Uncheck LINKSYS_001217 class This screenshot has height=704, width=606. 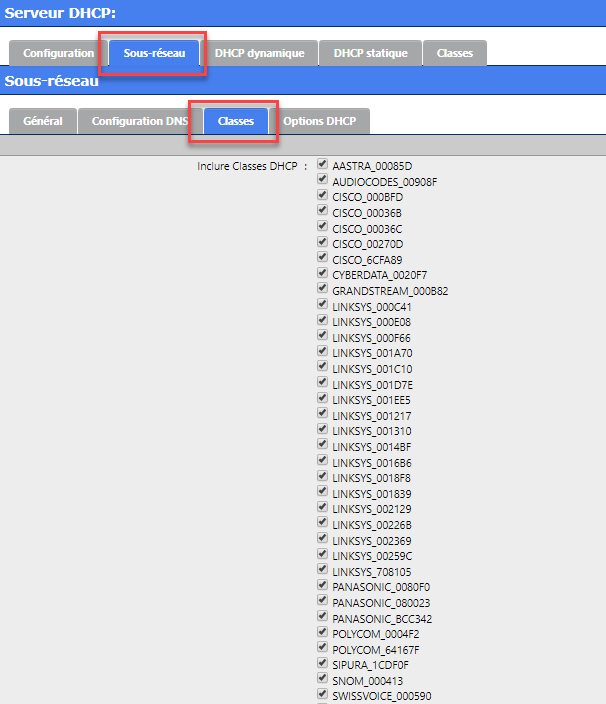[322, 413]
